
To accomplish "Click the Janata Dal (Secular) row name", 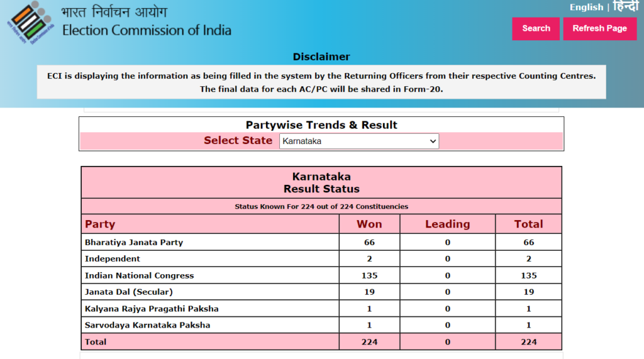I will pyautogui.click(x=128, y=292).
